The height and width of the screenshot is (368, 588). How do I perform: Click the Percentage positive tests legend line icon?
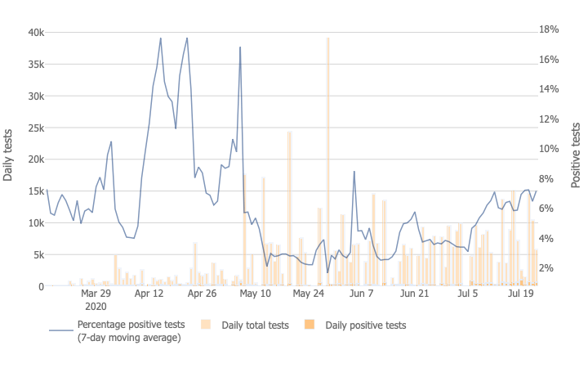tap(61, 331)
